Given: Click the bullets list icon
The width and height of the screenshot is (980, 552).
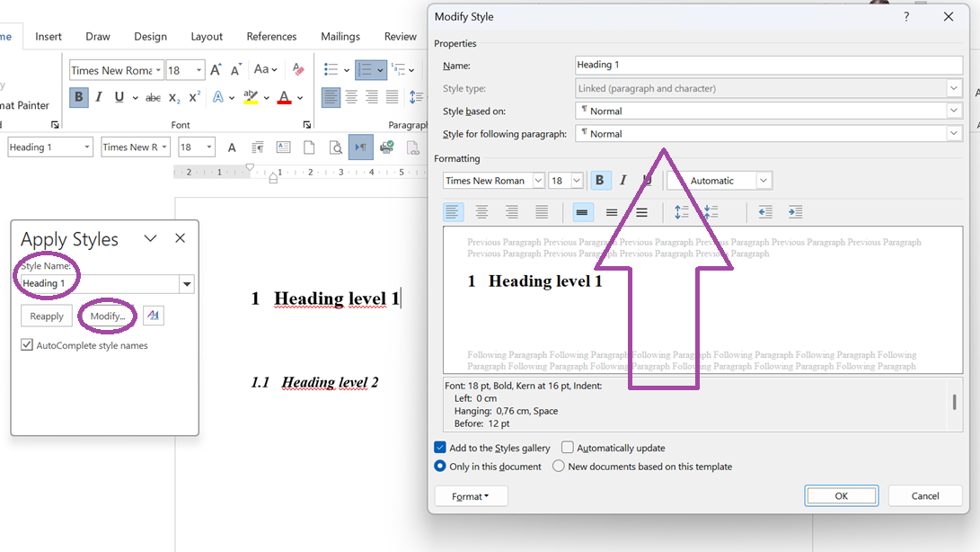Looking at the screenshot, I should click(x=331, y=69).
